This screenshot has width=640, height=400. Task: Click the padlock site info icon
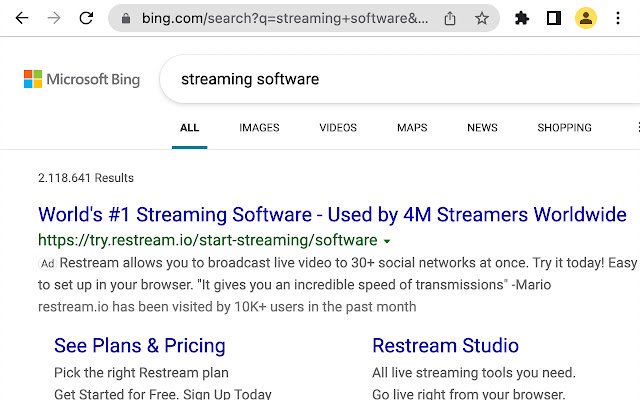[x=126, y=18]
